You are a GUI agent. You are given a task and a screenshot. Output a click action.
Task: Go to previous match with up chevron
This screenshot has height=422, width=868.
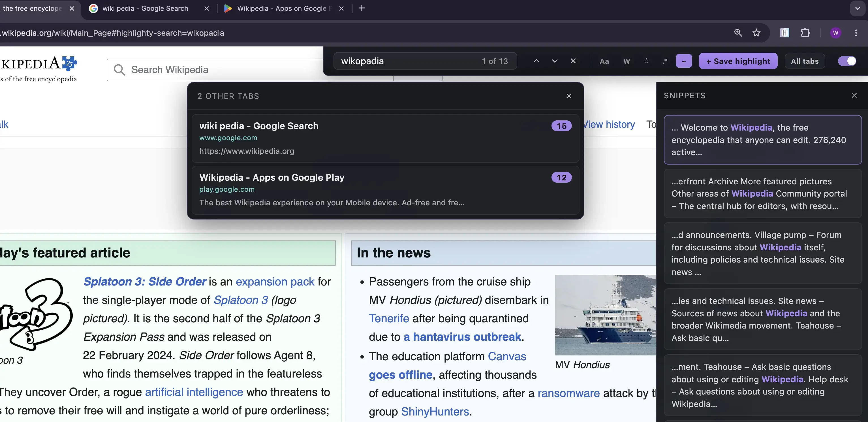click(x=536, y=61)
